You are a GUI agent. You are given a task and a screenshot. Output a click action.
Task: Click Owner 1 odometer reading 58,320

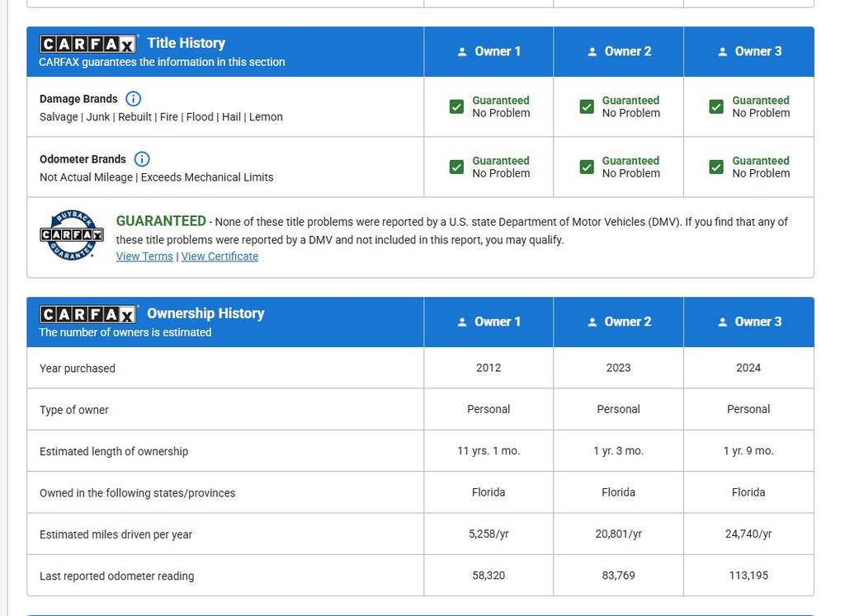489,575
